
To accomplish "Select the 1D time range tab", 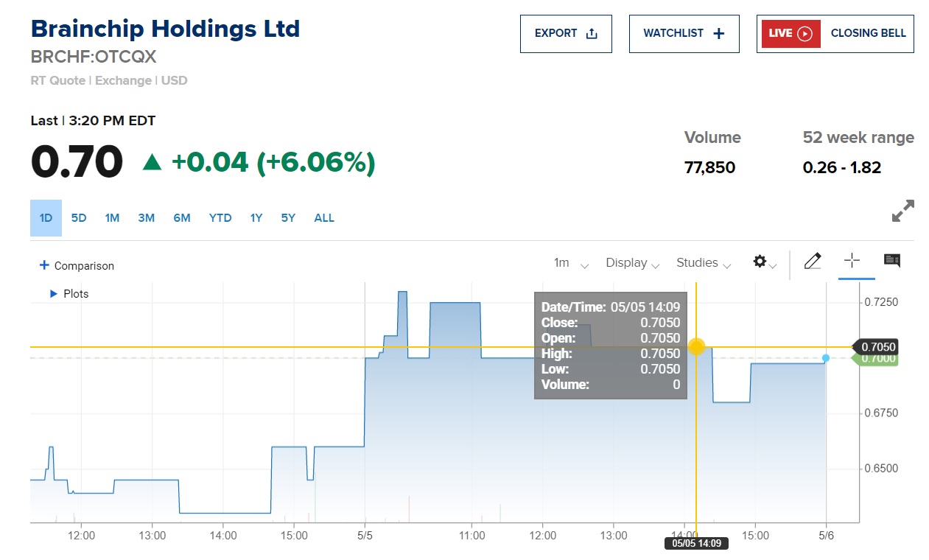I will pyautogui.click(x=46, y=218).
